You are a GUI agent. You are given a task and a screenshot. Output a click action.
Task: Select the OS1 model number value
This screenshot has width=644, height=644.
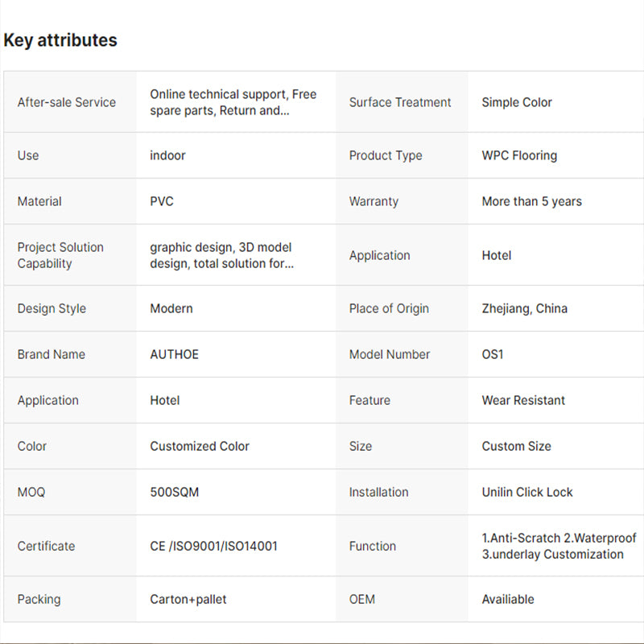point(493,354)
